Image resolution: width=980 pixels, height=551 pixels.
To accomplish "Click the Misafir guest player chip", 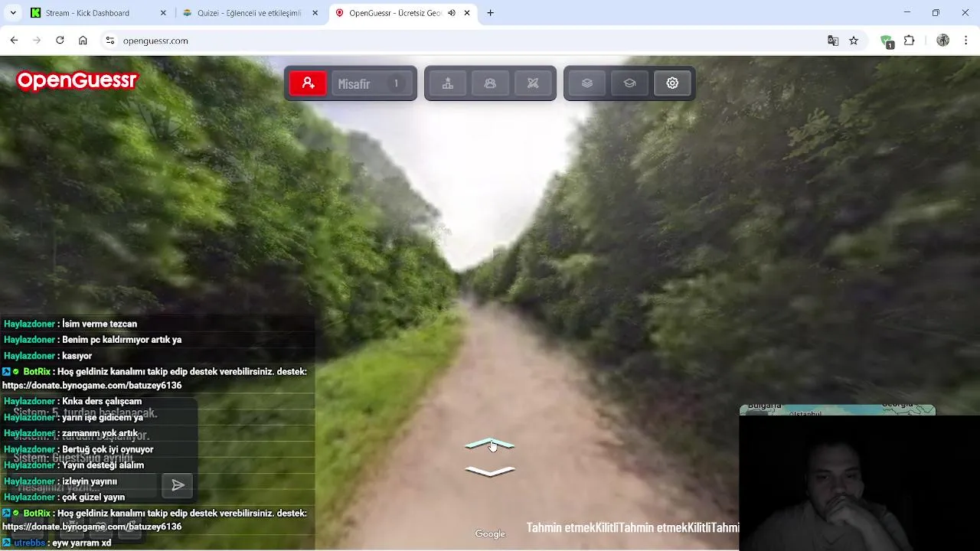I will point(371,83).
